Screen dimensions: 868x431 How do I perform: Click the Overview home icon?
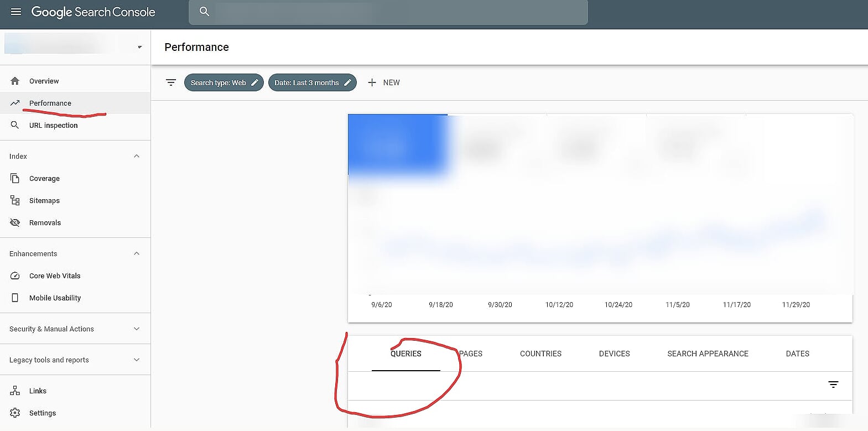pos(15,81)
